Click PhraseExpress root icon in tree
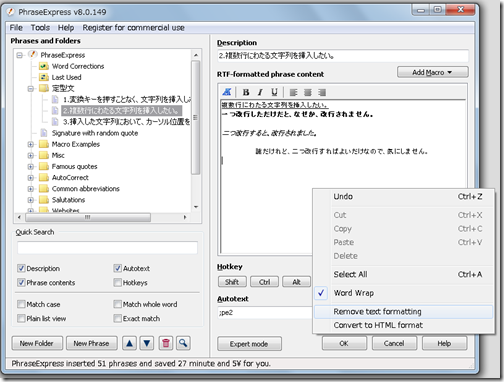The height and width of the screenshot is (382, 504). click(32, 54)
